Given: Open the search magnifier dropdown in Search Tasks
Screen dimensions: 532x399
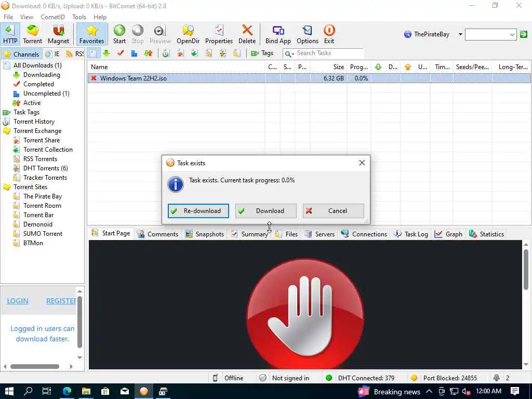Looking at the screenshot, I should pos(289,54).
